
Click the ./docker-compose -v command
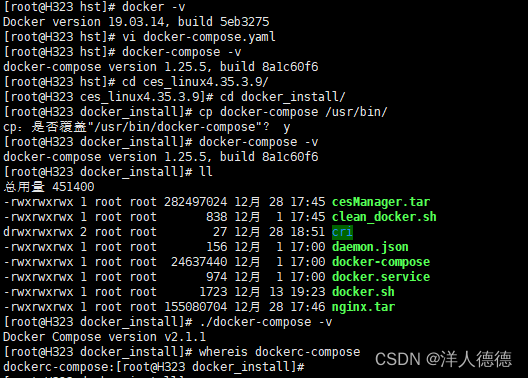coord(266,322)
